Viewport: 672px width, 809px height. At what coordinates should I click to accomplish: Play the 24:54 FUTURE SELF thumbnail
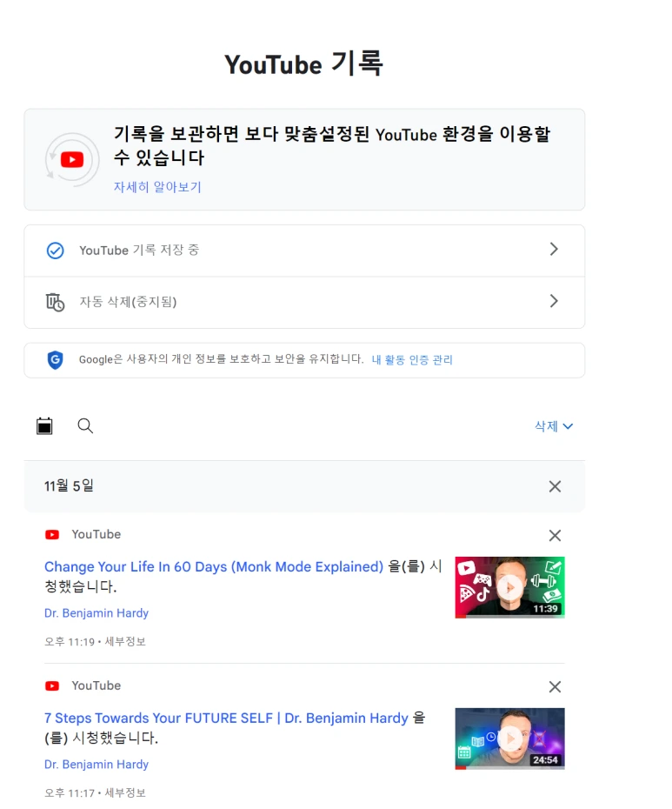coord(509,739)
